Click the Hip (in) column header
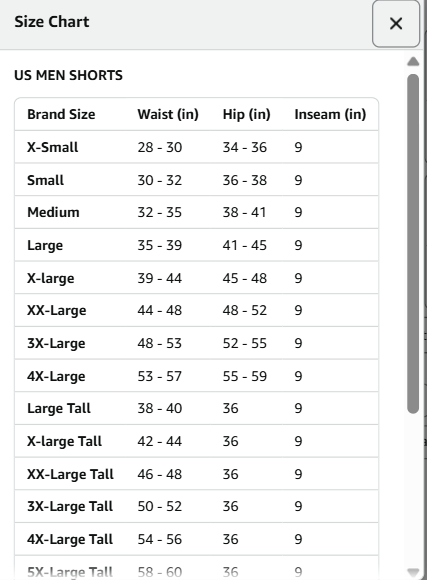The height and width of the screenshot is (580, 427). [x=246, y=114]
